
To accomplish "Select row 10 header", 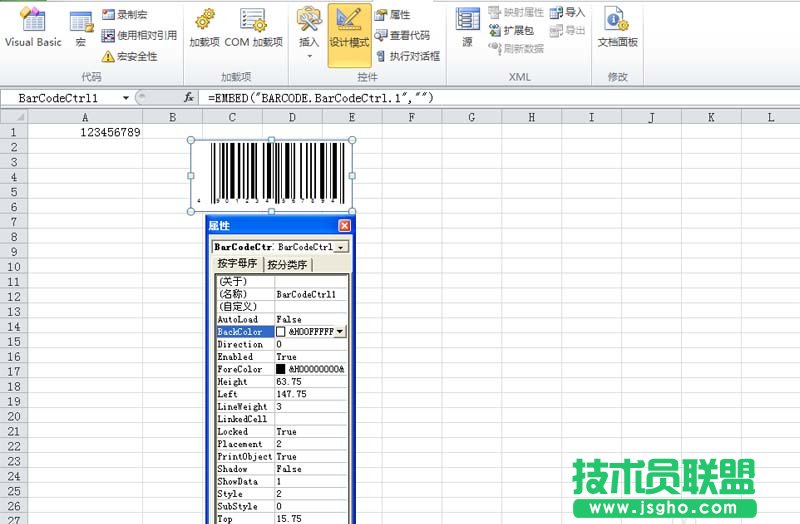I will coord(14,266).
